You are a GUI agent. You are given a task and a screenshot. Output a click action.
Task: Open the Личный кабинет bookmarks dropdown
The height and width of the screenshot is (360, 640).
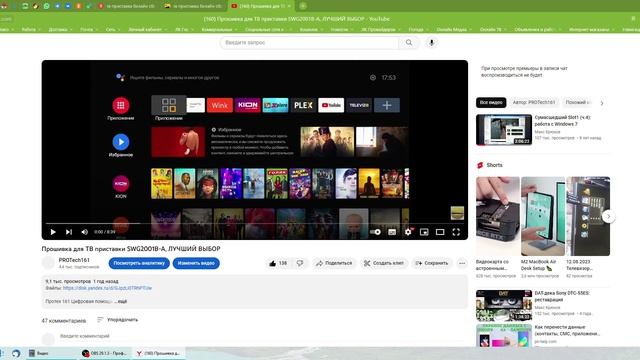[147, 29]
